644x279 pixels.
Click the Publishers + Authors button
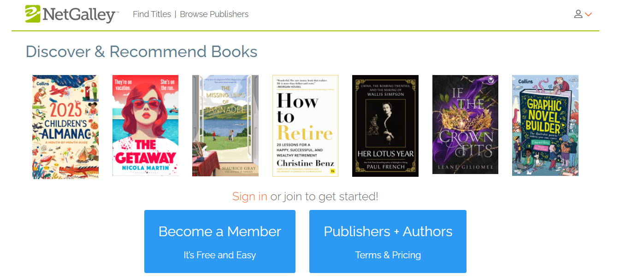388,242
